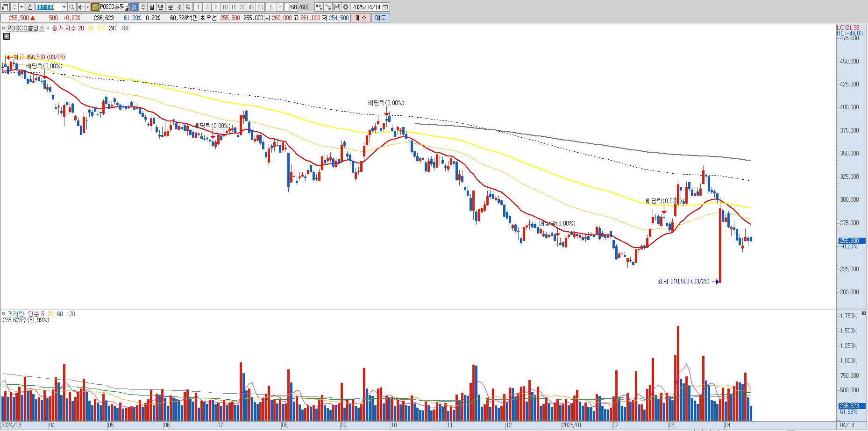
Task: Click the floppy disk save icon
Action: point(337,7)
